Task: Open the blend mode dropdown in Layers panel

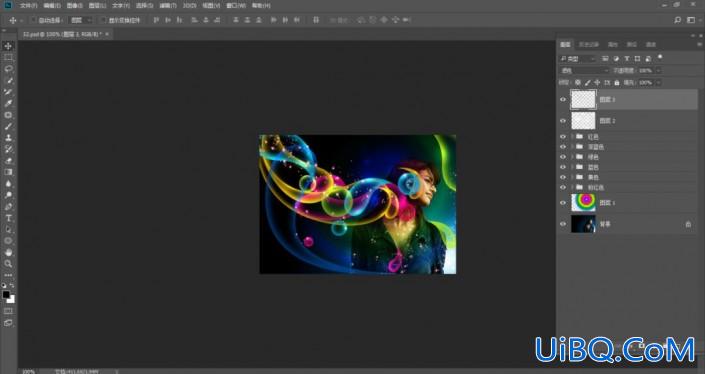Action: pos(584,71)
